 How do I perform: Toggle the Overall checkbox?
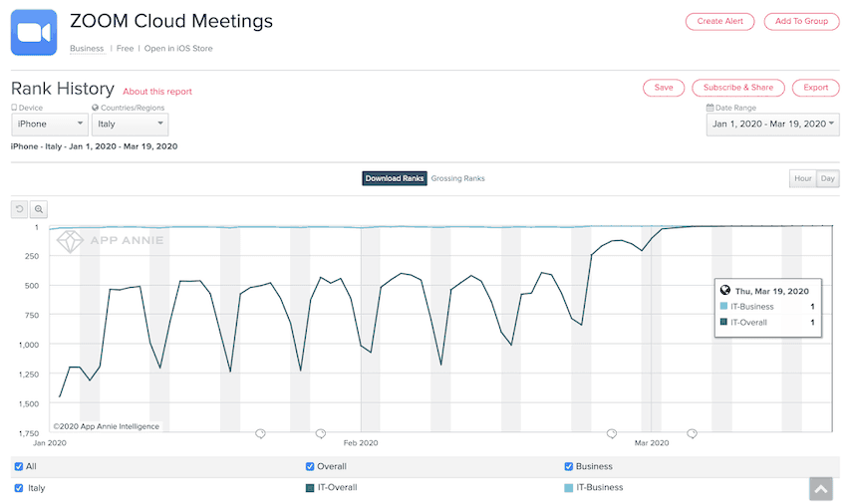tap(311, 466)
